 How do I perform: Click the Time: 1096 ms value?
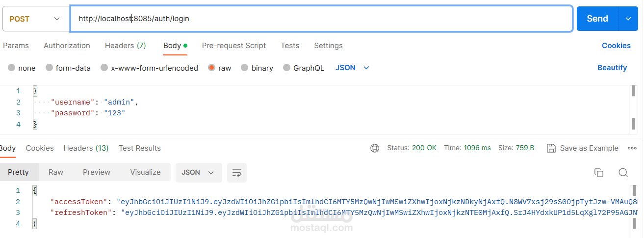coord(467,148)
